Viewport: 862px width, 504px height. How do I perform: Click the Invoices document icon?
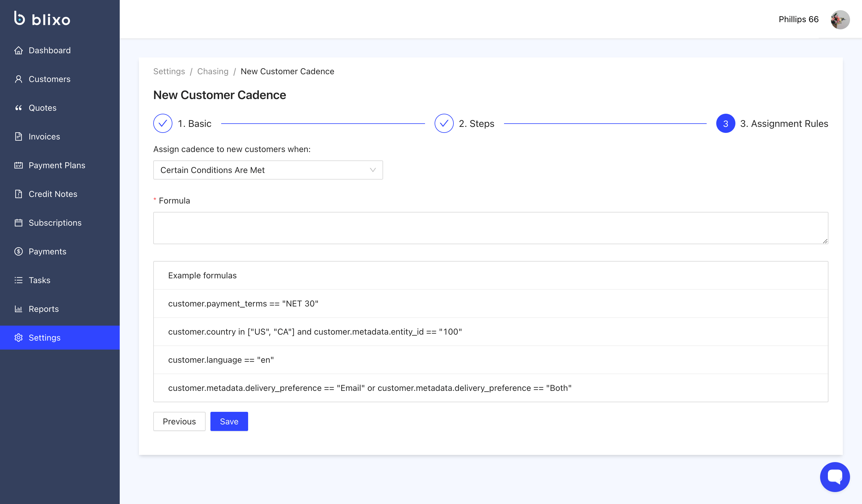pyautogui.click(x=19, y=137)
